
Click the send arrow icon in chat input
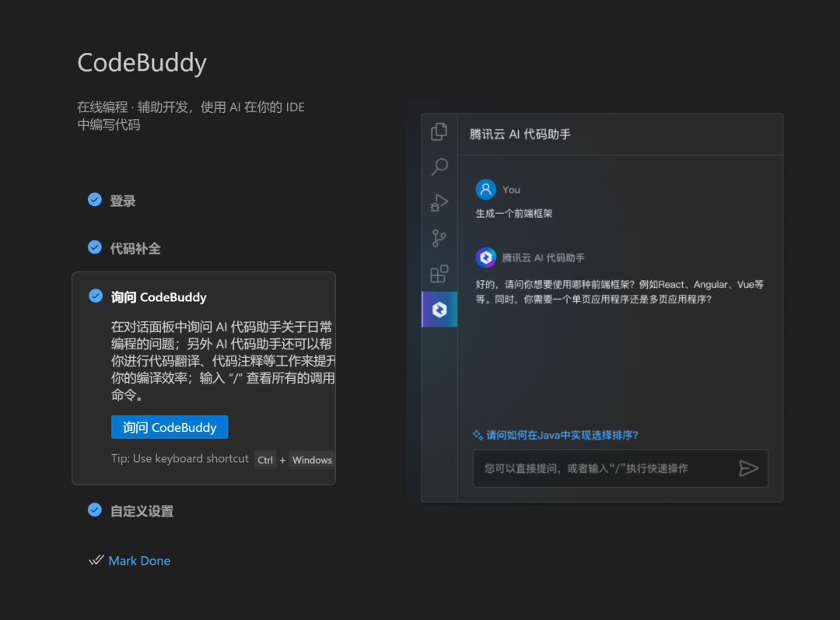pyautogui.click(x=748, y=468)
